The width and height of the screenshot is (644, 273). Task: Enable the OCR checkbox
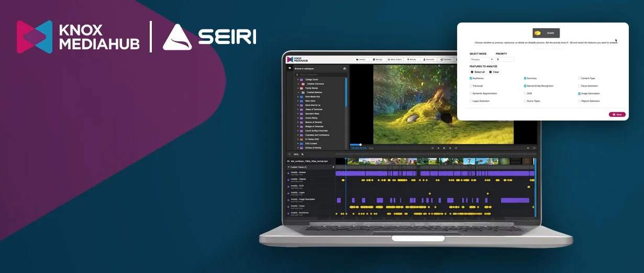pos(525,93)
